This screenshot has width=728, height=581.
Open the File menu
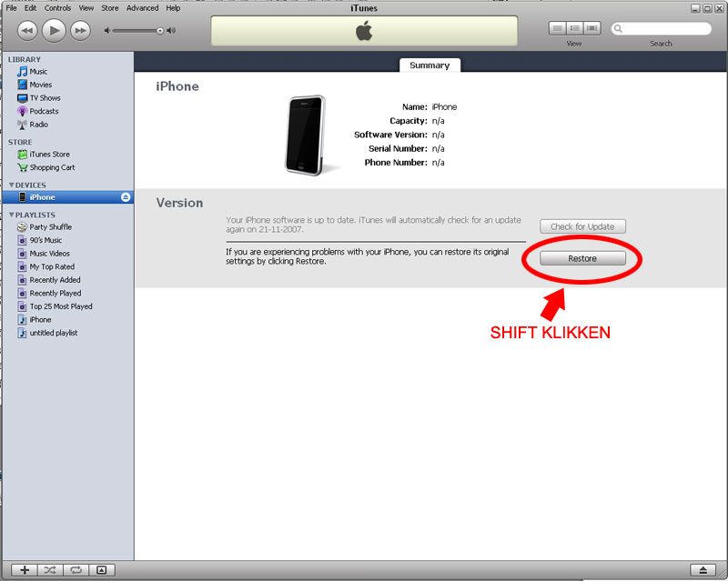[11, 8]
